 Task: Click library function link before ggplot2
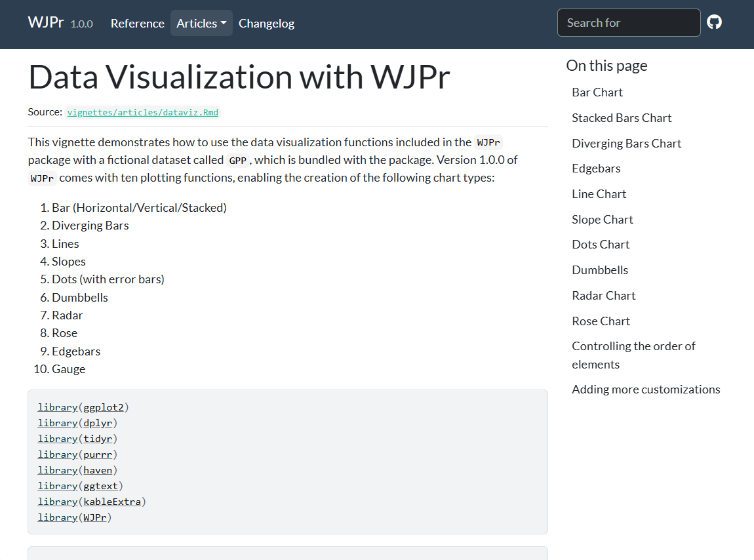coord(58,407)
